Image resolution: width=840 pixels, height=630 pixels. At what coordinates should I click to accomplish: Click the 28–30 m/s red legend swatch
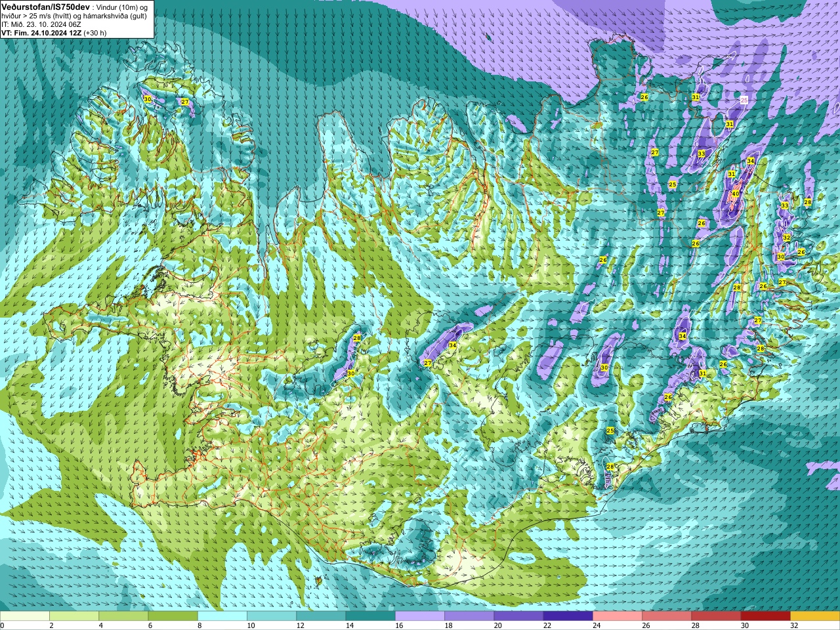[717, 616]
